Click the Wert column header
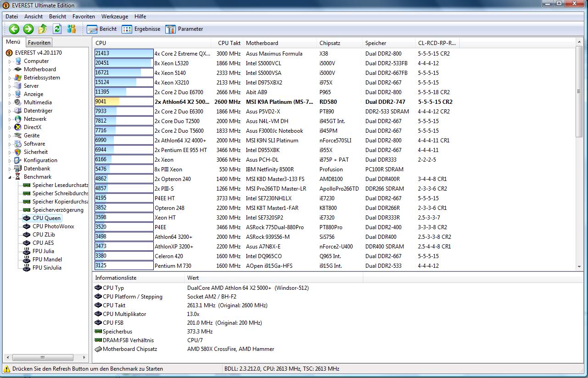The height and width of the screenshot is (378, 588). 273,278
